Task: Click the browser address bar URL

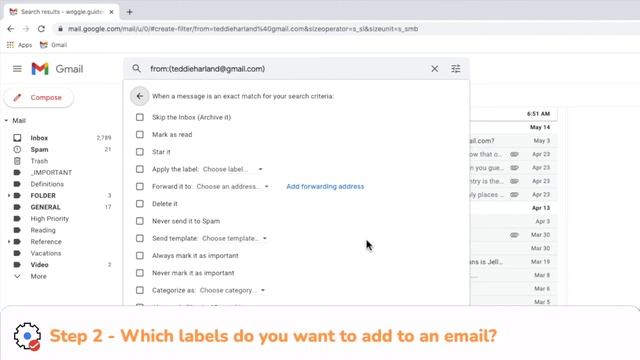Action: [x=243, y=29]
